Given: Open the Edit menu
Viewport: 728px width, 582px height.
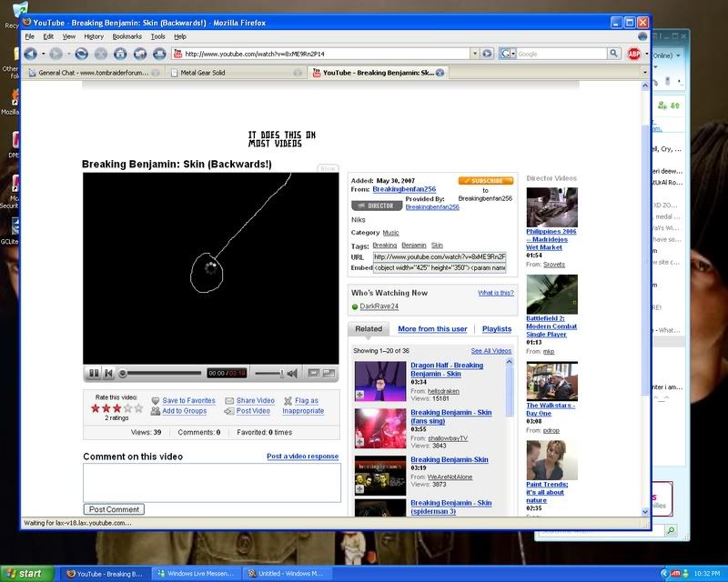Looking at the screenshot, I should 48,36.
